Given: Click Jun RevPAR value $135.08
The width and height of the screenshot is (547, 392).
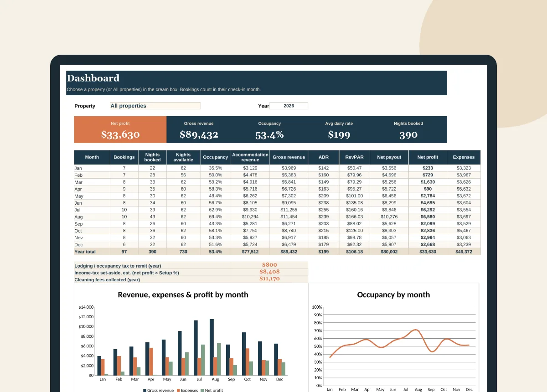Looking at the screenshot, I should pyautogui.click(x=354, y=203).
